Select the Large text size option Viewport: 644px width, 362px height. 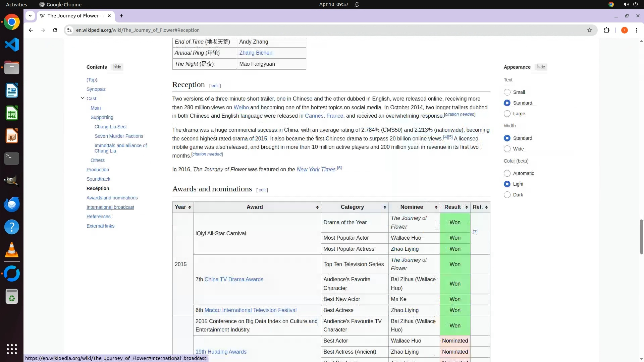(x=507, y=114)
